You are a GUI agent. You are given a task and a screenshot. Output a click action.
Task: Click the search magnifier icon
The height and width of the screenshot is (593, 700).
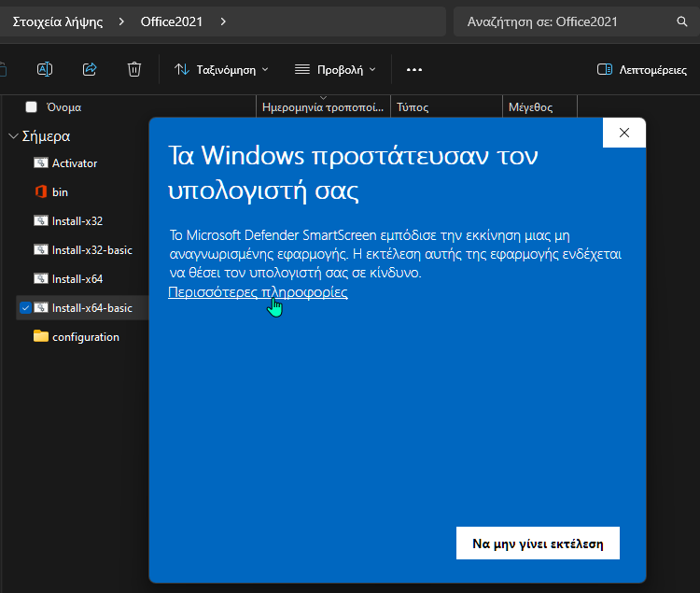[681, 21]
